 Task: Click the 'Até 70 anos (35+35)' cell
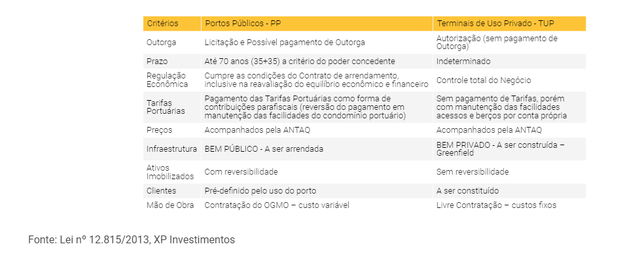pos(300,61)
